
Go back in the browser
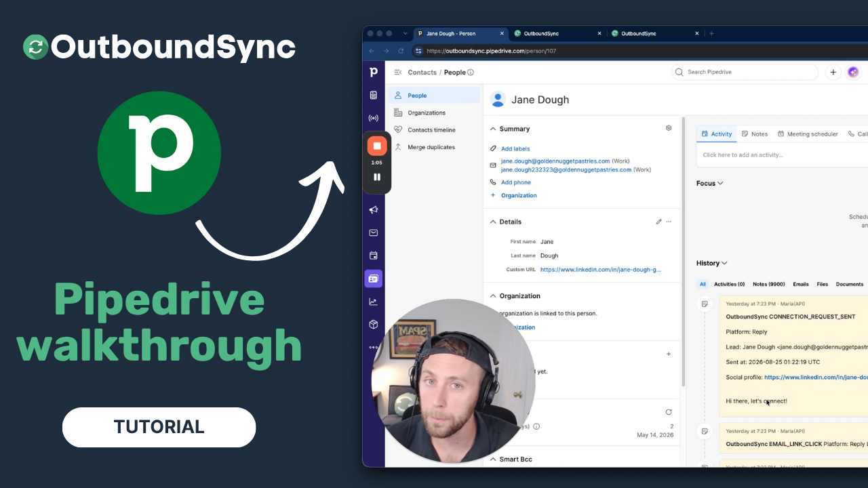[x=371, y=51]
